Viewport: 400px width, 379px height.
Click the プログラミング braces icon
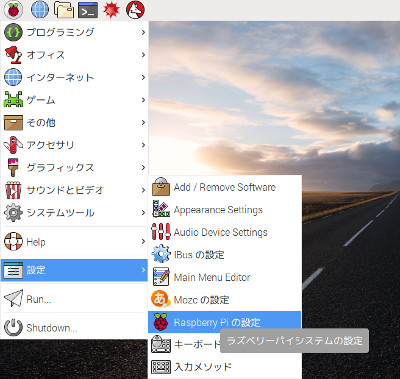click(x=13, y=32)
